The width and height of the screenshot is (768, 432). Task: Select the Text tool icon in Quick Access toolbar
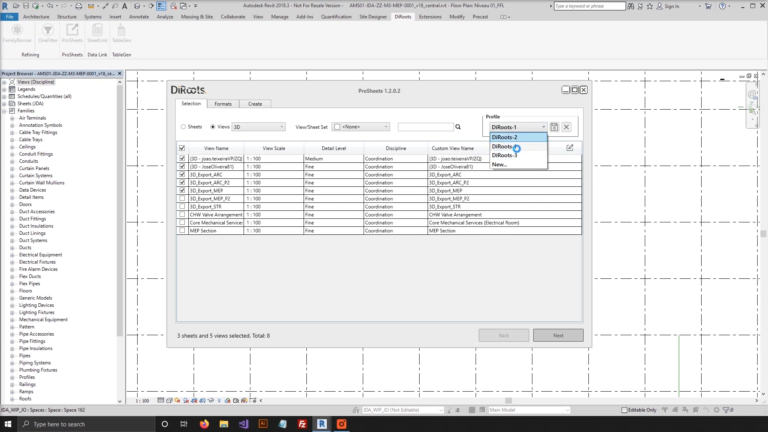124,6
